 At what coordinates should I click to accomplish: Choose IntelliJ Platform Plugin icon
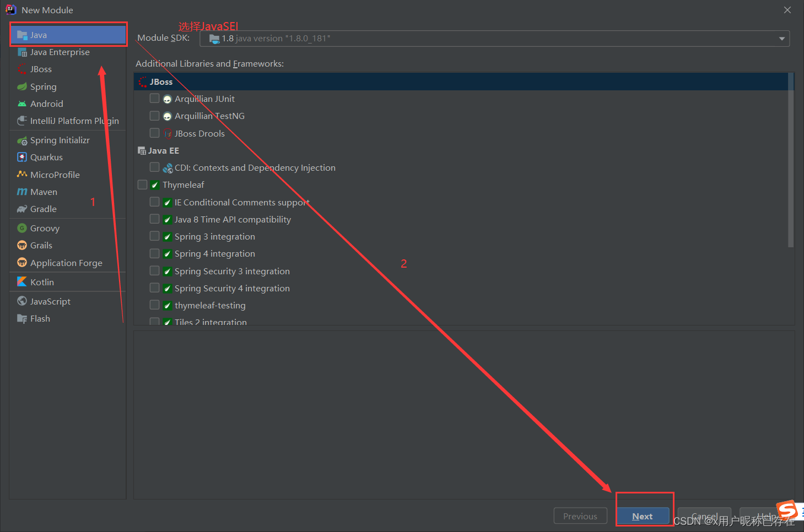click(x=22, y=121)
